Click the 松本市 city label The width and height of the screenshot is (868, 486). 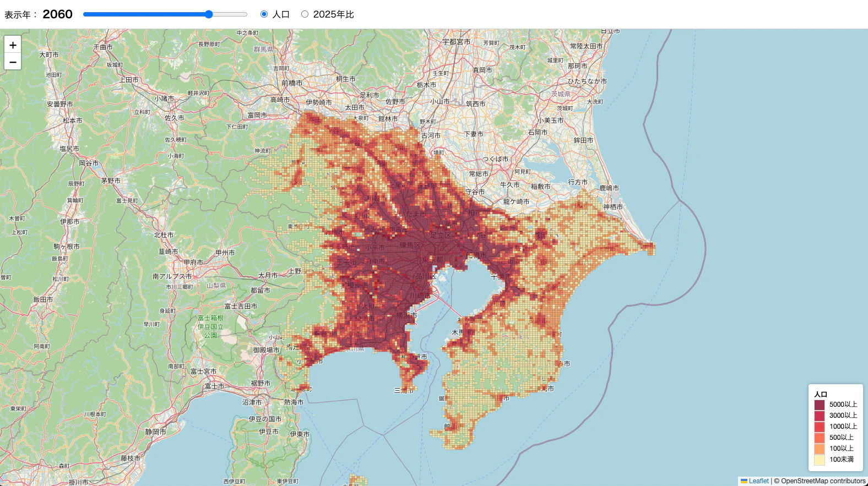72,121
